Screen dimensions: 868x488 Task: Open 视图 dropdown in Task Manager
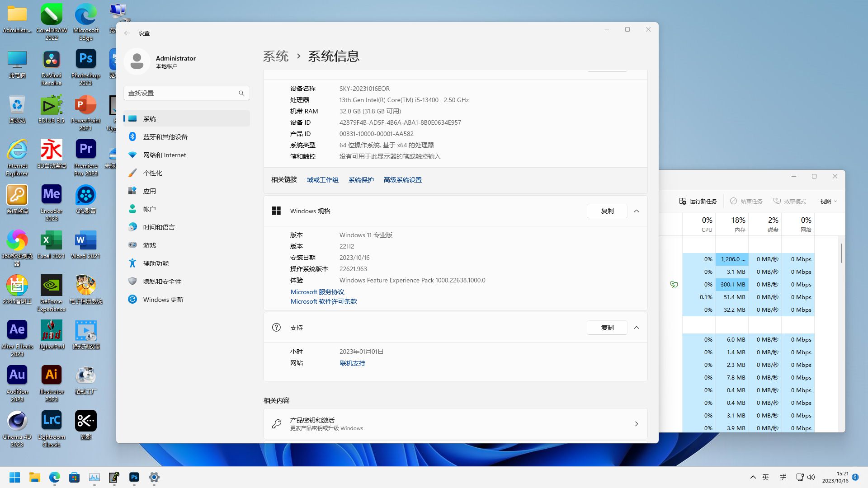point(829,201)
